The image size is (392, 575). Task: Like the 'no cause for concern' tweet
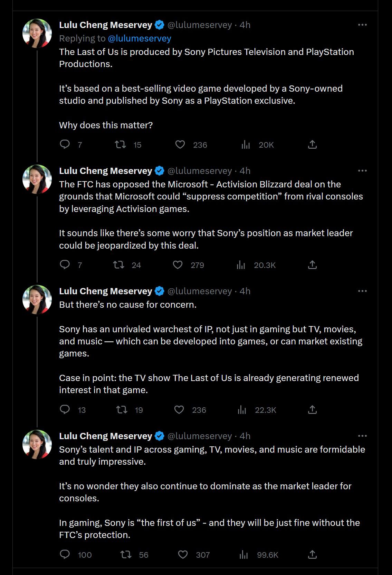179,410
